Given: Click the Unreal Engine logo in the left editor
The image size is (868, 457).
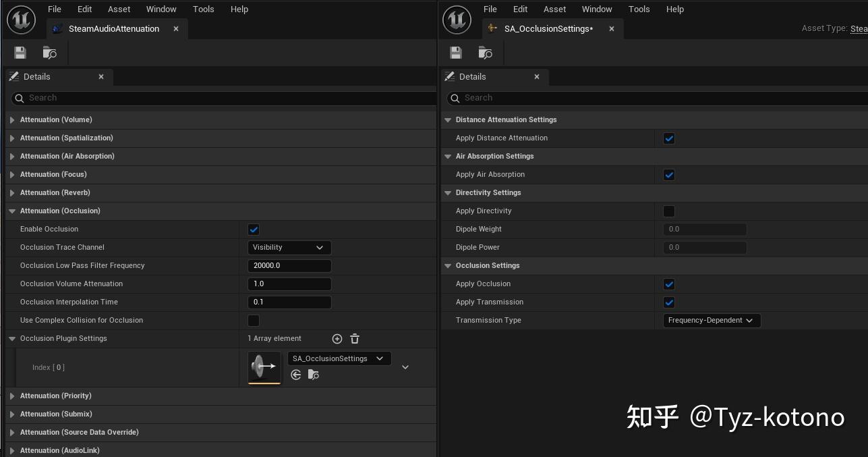Looking at the screenshot, I should (x=21, y=20).
